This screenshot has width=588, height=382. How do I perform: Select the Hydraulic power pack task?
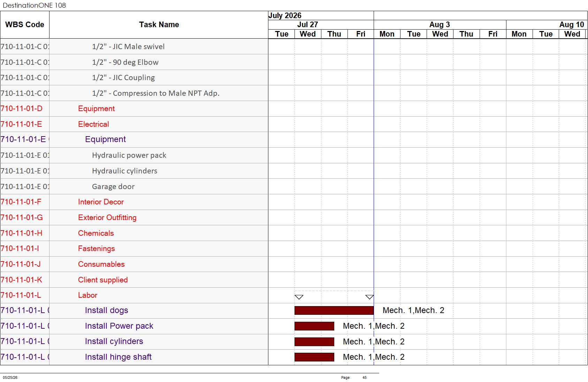click(x=129, y=155)
